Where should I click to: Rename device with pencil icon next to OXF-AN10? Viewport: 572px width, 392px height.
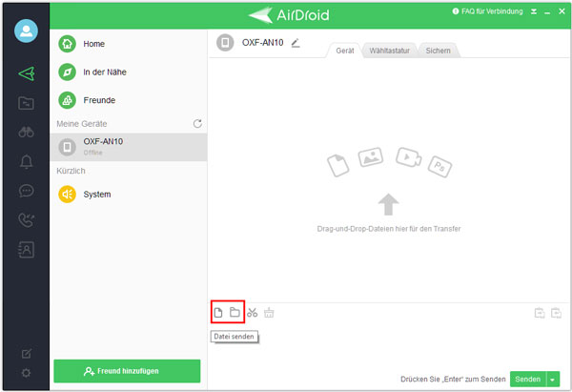coord(296,43)
